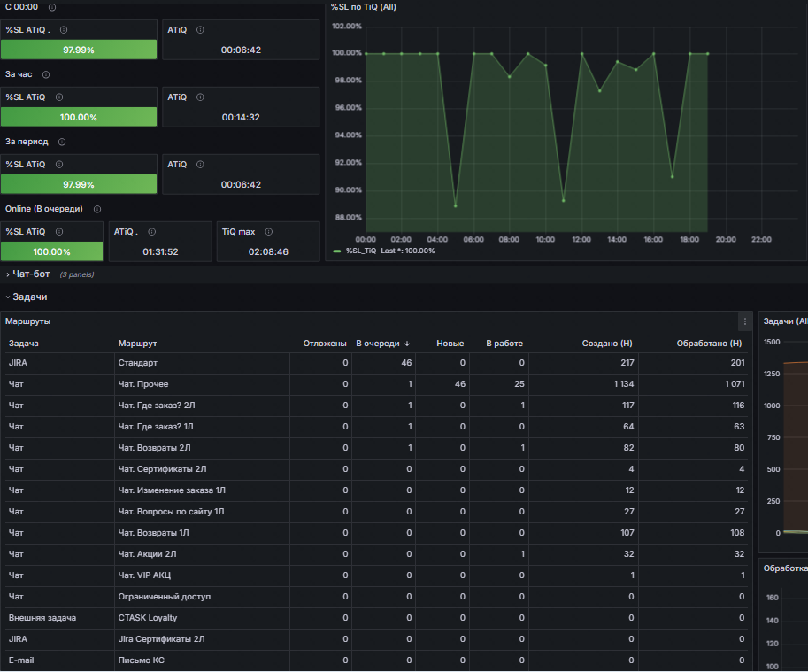Click the 97.99% gauge in 'За период'
The width and height of the screenshot is (808, 672).
[79, 184]
